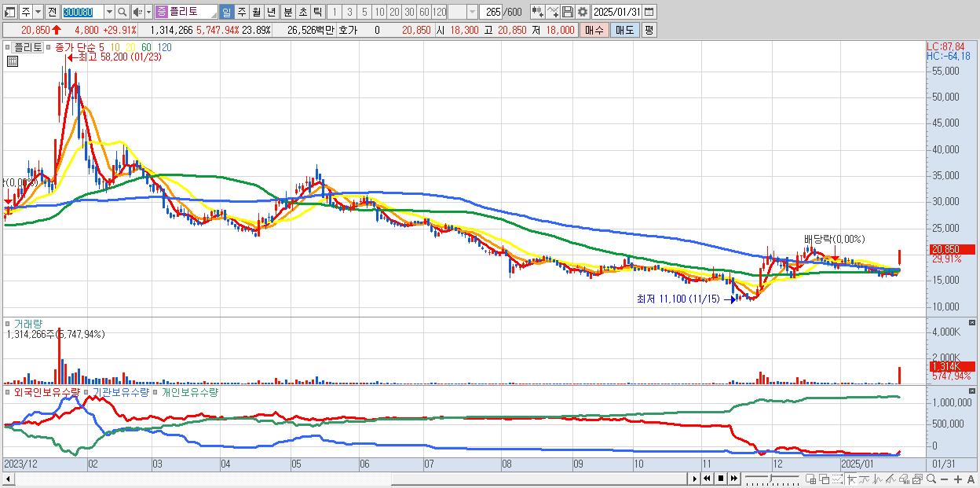980x488 pixels.
Task: Click the multi-chart stack icon at bottom
Action: click(917, 479)
